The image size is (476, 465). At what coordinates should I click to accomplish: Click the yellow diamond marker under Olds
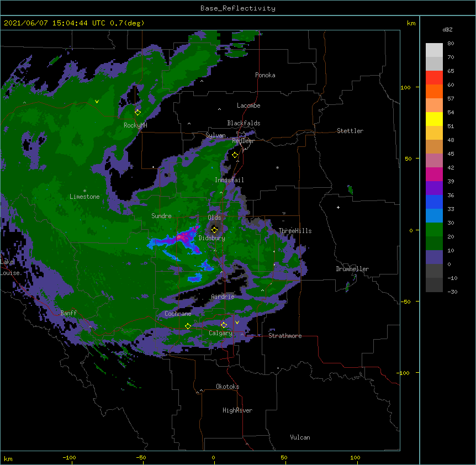(x=214, y=230)
